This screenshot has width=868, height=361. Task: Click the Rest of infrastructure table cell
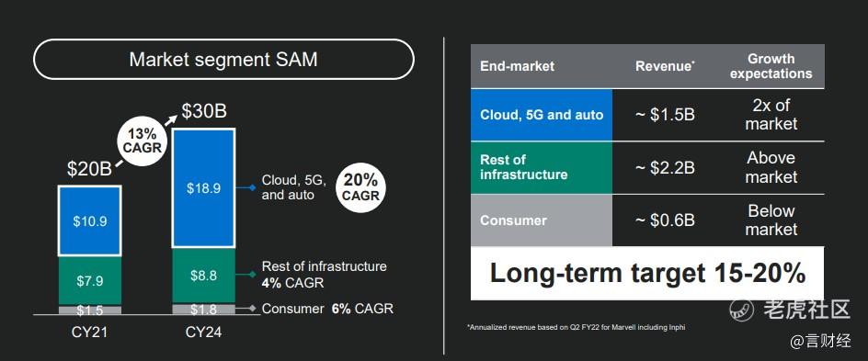pos(542,167)
